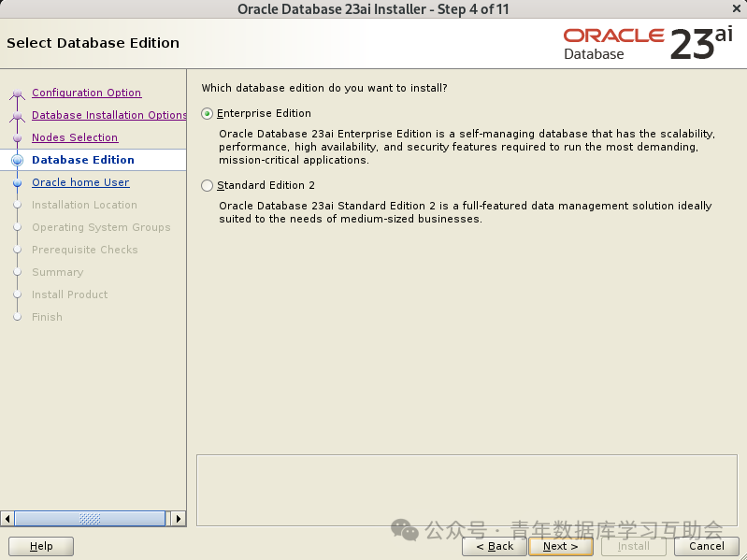747x560 pixels.
Task: Click the 'Which database edition' question text
Action: tap(324, 88)
